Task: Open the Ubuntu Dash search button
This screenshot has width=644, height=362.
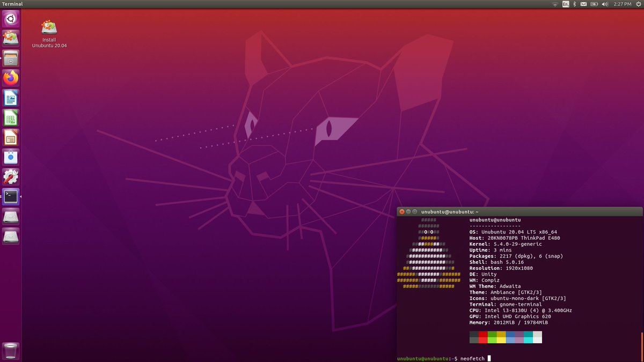Action: pyautogui.click(x=11, y=19)
